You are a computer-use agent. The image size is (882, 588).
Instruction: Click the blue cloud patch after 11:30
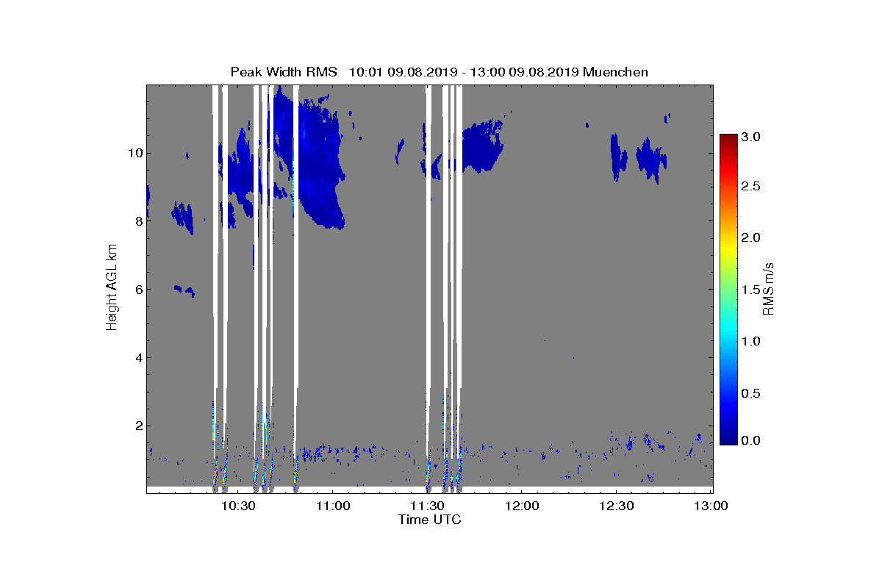tap(481, 146)
